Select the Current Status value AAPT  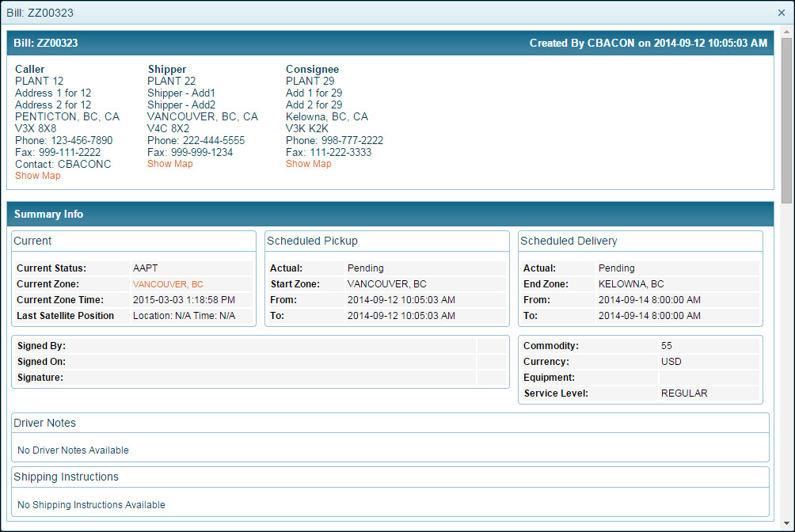tap(145, 268)
